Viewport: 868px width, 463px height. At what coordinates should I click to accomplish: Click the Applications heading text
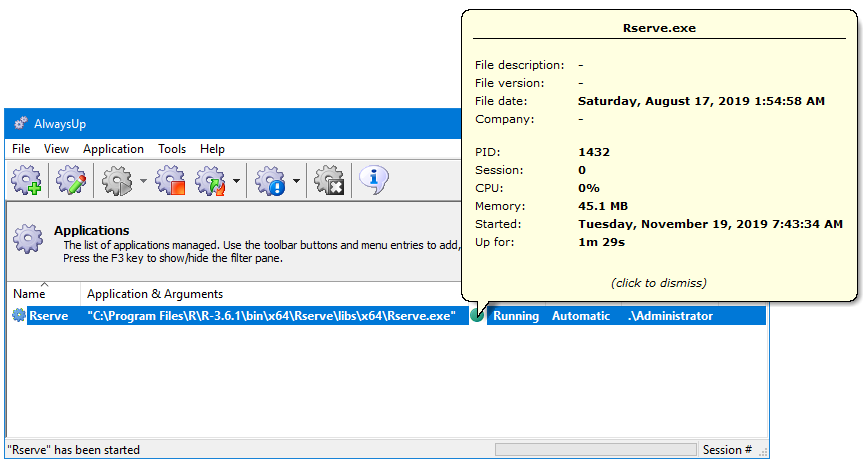[91, 230]
